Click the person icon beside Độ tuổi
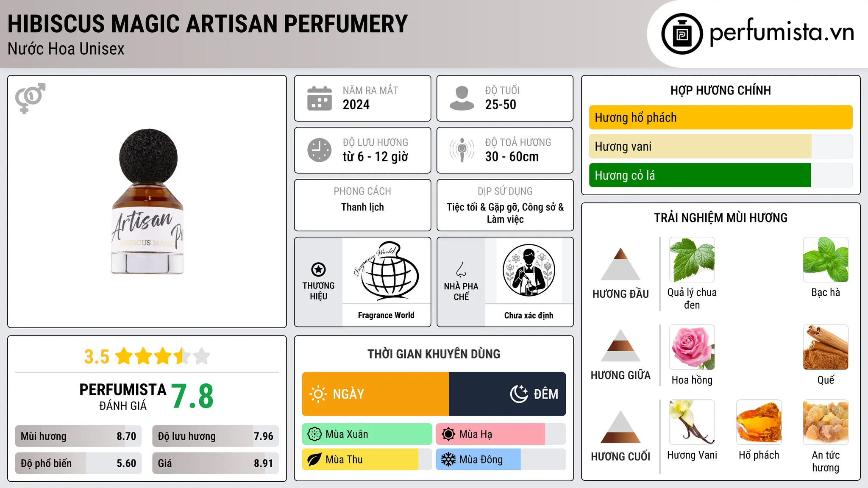 tap(462, 98)
